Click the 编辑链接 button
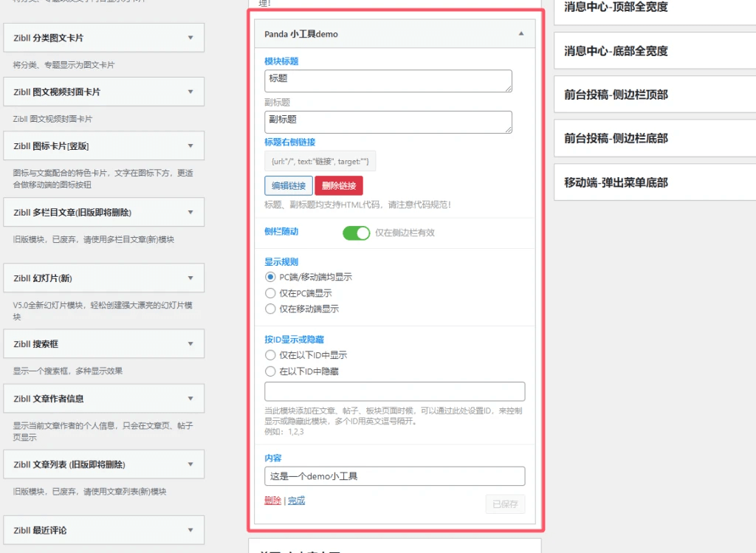 click(x=288, y=185)
